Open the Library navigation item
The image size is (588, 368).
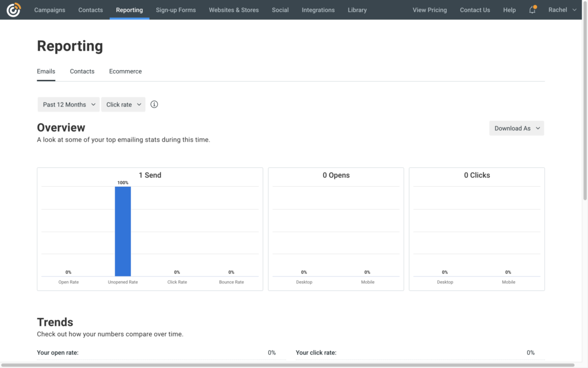[357, 10]
